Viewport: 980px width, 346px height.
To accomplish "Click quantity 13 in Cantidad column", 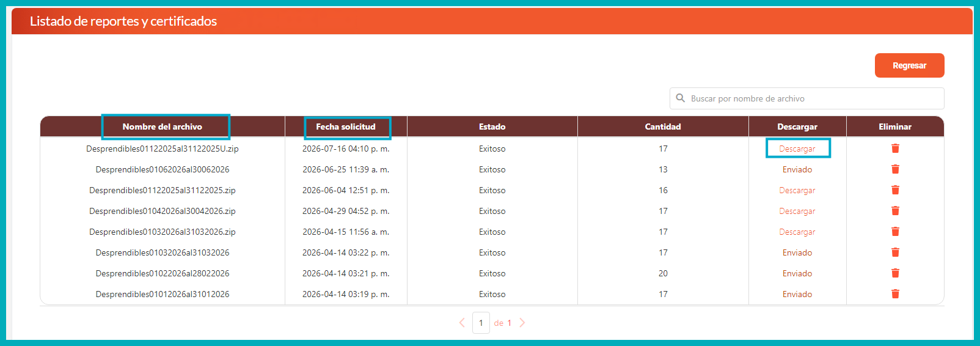I will tap(663, 169).
